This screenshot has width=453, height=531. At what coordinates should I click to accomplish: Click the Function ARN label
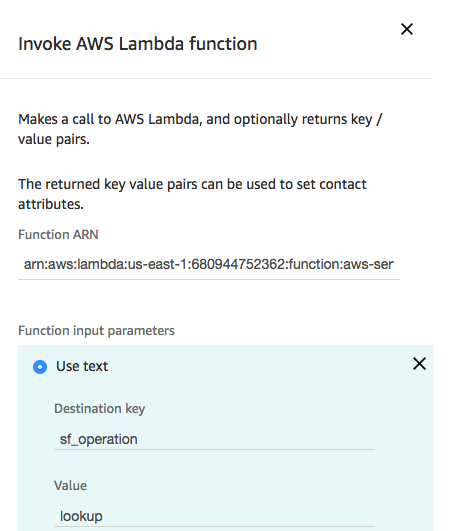coord(58,234)
